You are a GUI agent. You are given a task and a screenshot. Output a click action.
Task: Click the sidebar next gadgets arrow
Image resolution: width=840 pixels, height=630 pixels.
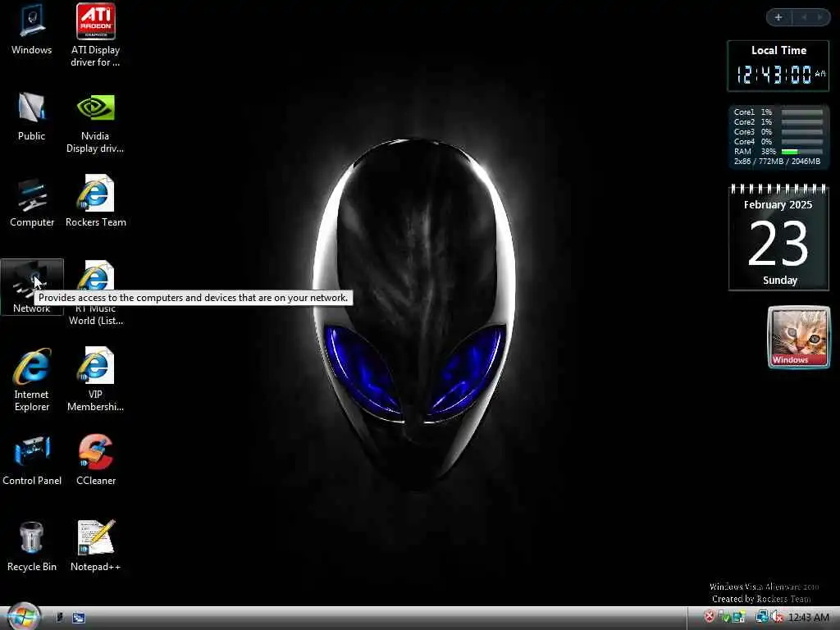[x=819, y=17]
